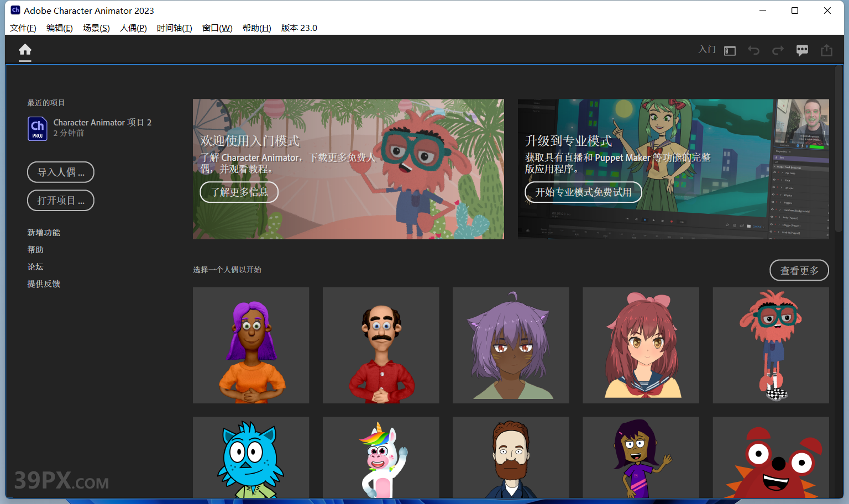Minimize the Character Animator window
The width and height of the screenshot is (849, 504).
763,11
